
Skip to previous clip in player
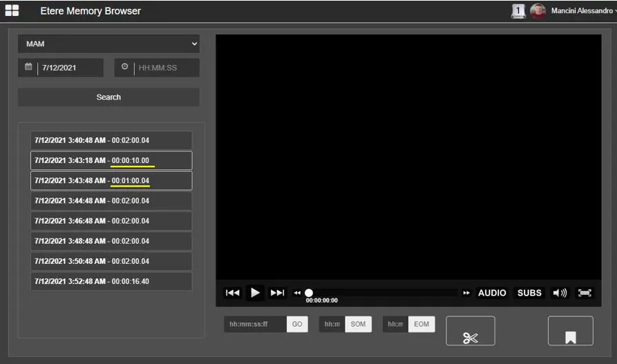point(233,293)
